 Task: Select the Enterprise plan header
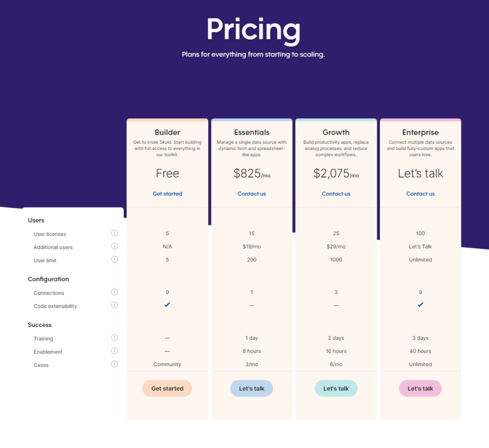(420, 132)
